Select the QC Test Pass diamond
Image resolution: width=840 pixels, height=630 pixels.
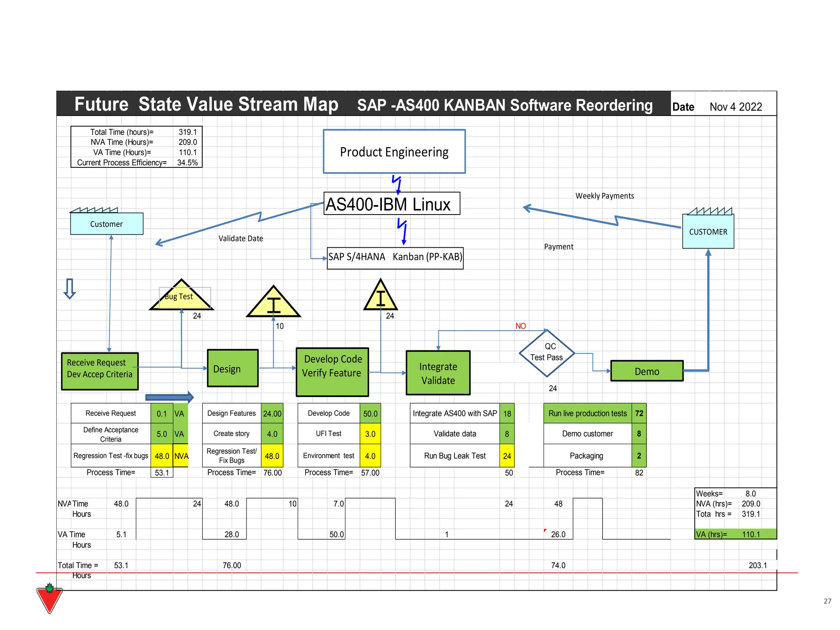point(547,353)
